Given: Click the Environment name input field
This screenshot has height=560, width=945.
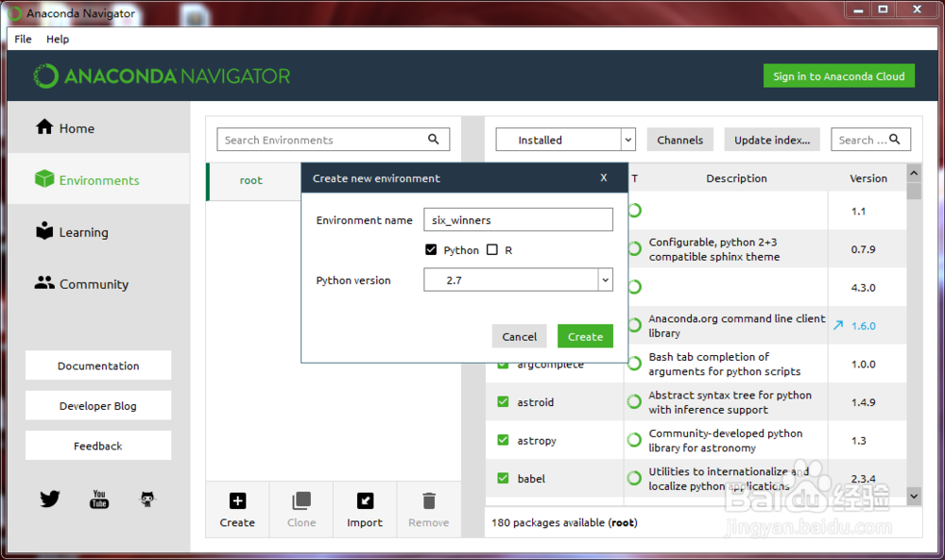Looking at the screenshot, I should click(x=518, y=220).
